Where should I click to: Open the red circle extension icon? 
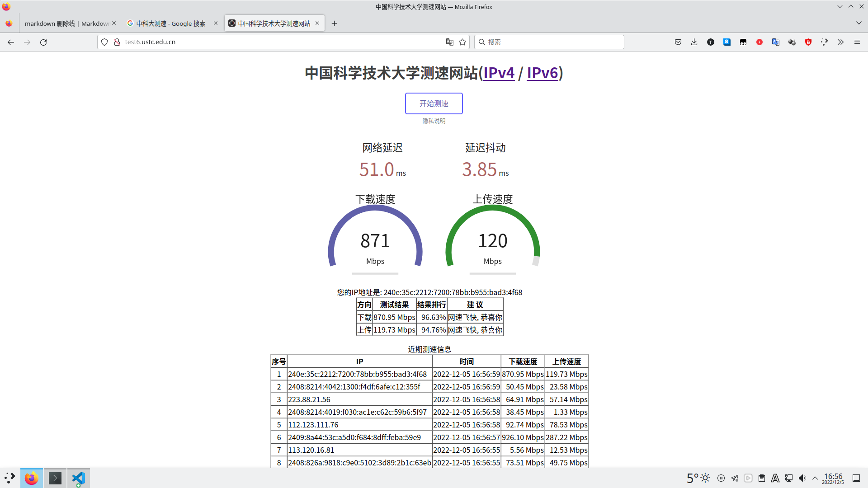pyautogui.click(x=759, y=42)
